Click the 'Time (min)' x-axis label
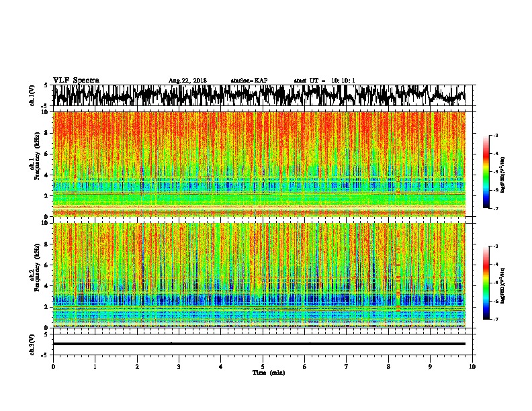Image resolution: width=532 pixels, height=411 pixels. tap(269, 373)
